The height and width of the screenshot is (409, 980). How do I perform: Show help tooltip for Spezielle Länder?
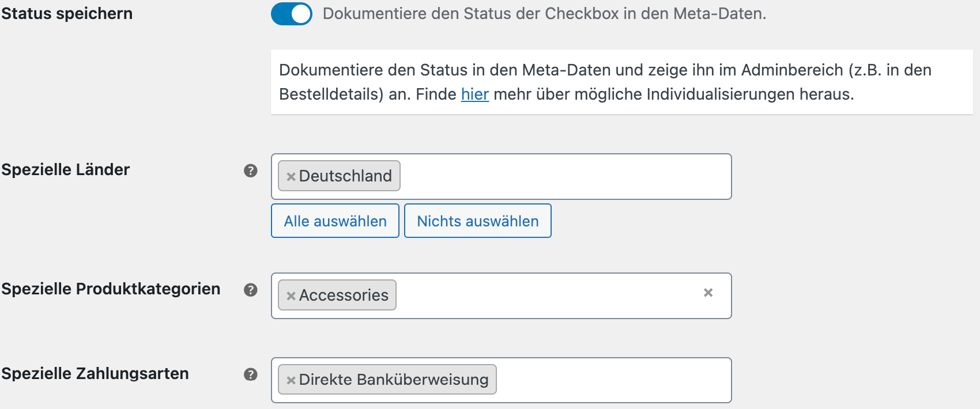[250, 171]
